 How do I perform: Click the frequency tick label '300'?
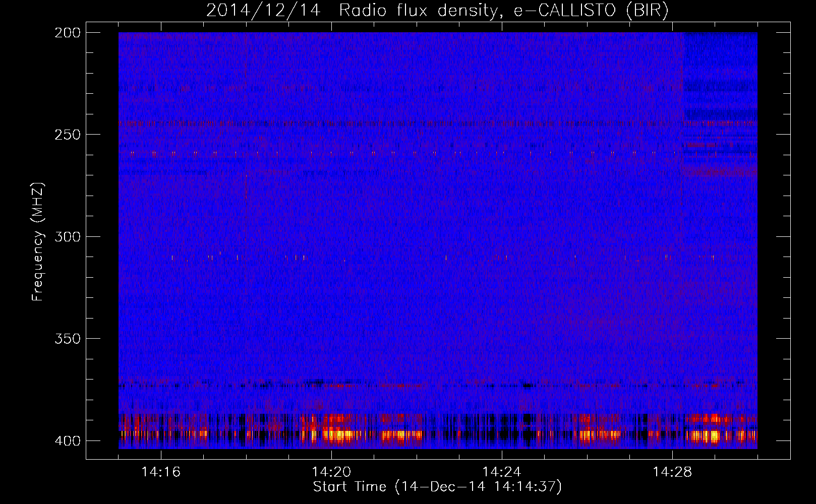[x=68, y=236]
